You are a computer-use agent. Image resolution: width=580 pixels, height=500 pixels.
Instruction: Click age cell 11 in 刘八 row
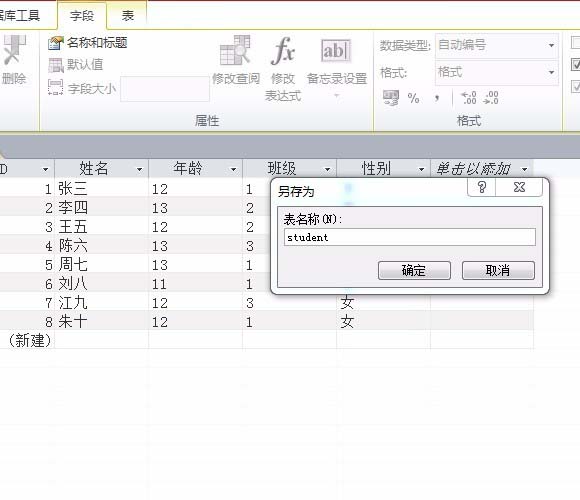click(x=195, y=284)
